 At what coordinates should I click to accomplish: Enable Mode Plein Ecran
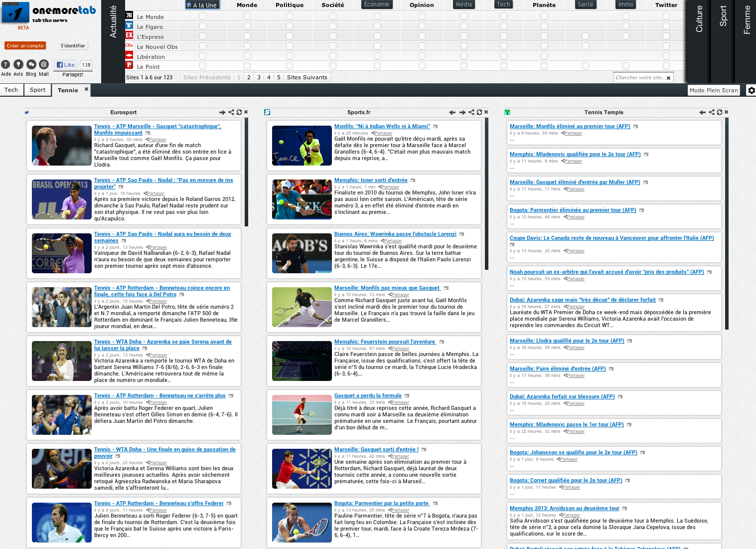(x=714, y=90)
